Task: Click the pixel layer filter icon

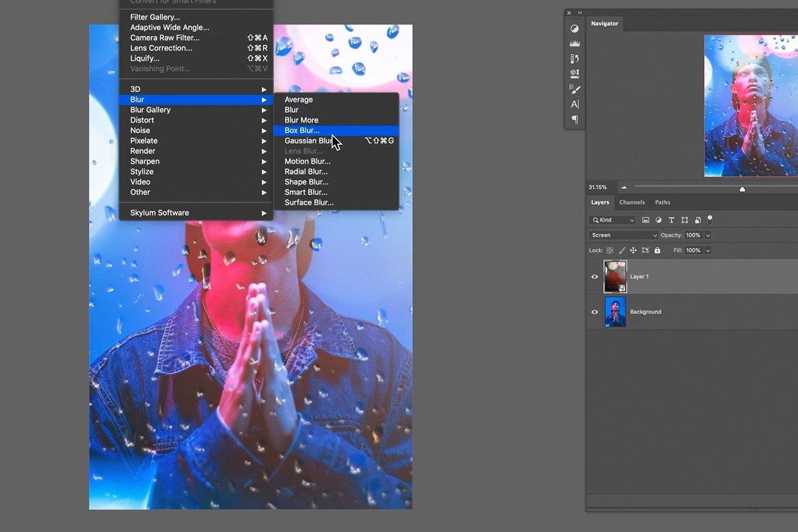Action: [x=646, y=220]
